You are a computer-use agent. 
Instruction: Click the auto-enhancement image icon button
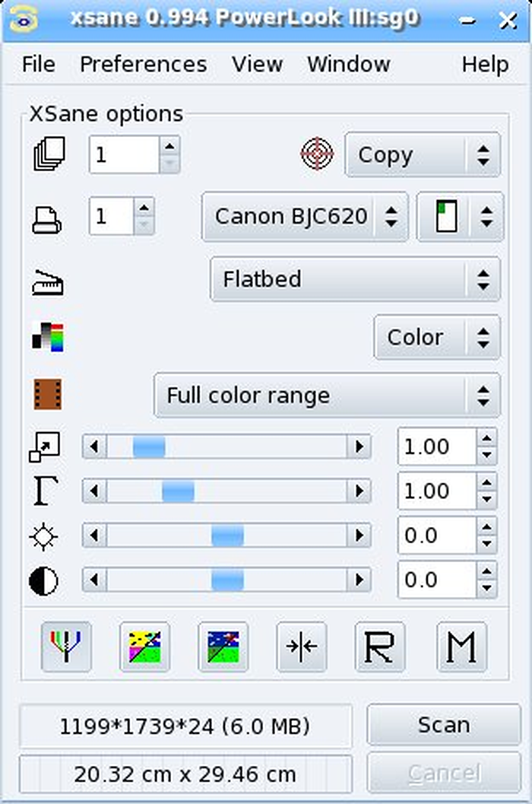(x=144, y=646)
